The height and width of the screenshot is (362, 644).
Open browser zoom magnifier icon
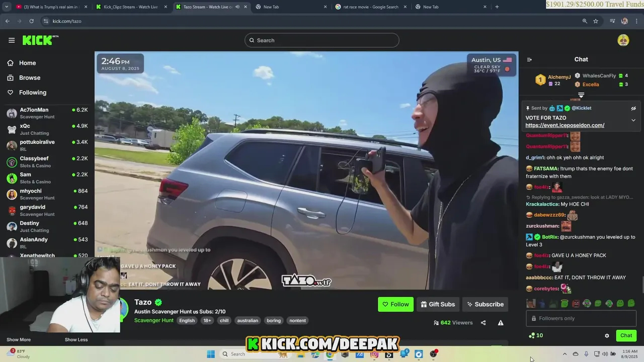pyautogui.click(x=585, y=21)
